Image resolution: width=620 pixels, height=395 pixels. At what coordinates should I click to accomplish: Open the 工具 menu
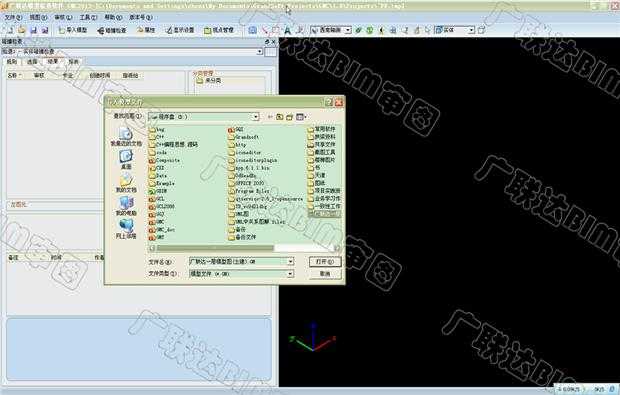click(x=88, y=17)
